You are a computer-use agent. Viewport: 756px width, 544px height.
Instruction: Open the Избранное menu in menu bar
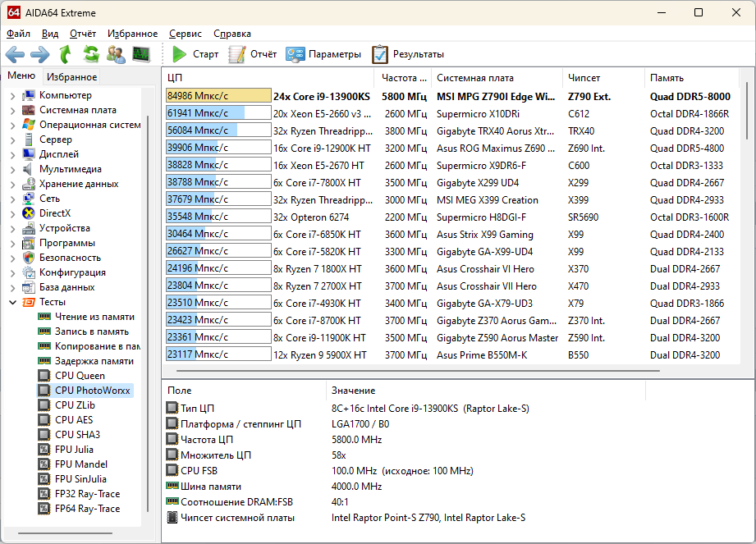pos(132,34)
